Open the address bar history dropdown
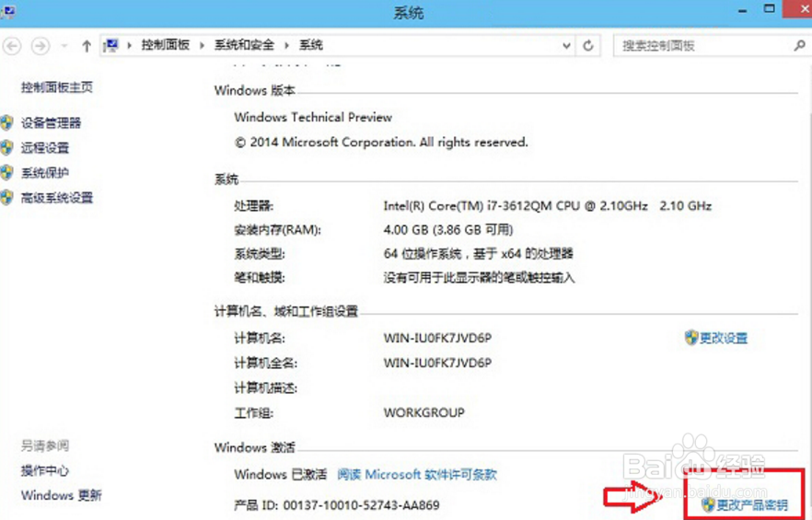 click(x=566, y=46)
